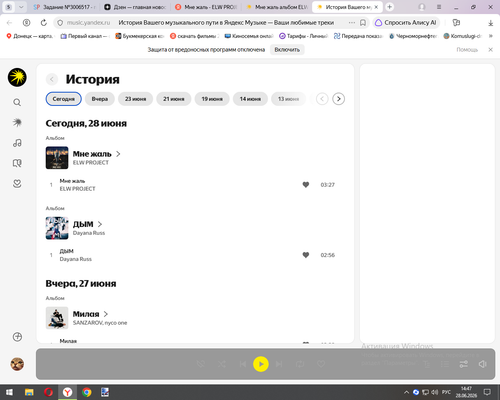The width and height of the screenshot is (500, 400).
Task: Click the Включить protection button
Action: (x=287, y=50)
